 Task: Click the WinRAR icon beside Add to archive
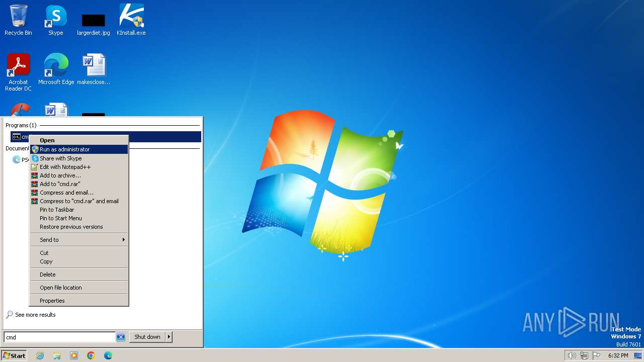[35, 175]
